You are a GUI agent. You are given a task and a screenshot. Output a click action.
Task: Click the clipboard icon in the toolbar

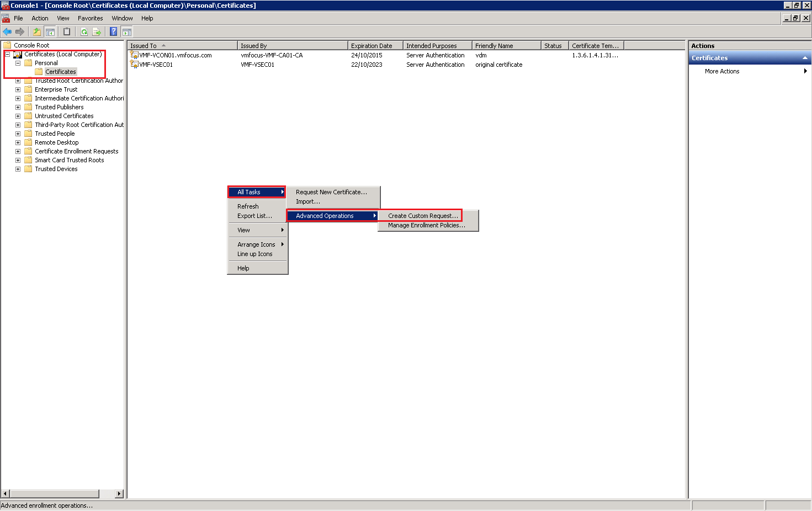67,32
